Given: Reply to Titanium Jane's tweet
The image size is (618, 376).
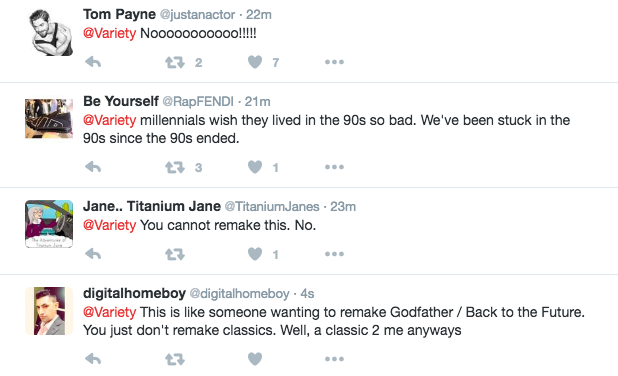Looking at the screenshot, I should (93, 254).
